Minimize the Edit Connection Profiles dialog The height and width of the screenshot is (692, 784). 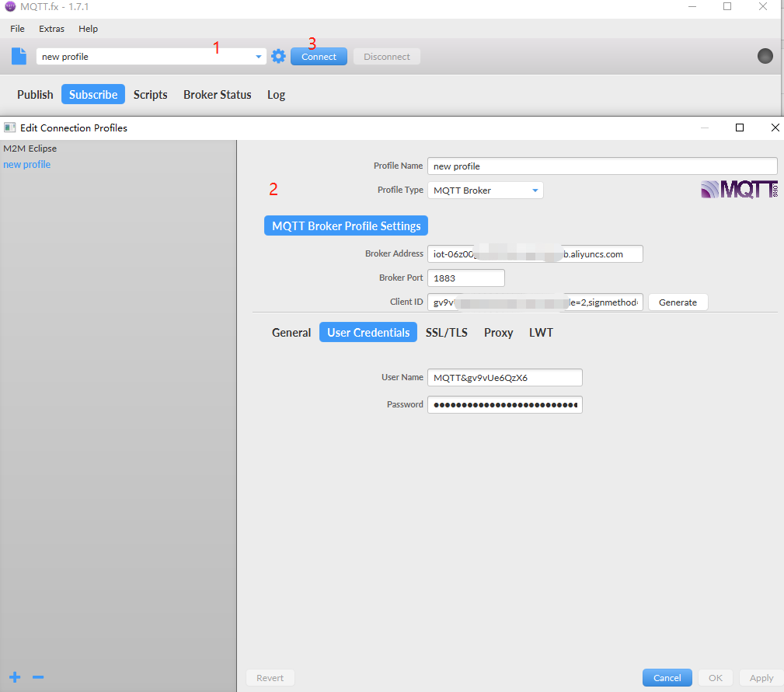(705, 128)
